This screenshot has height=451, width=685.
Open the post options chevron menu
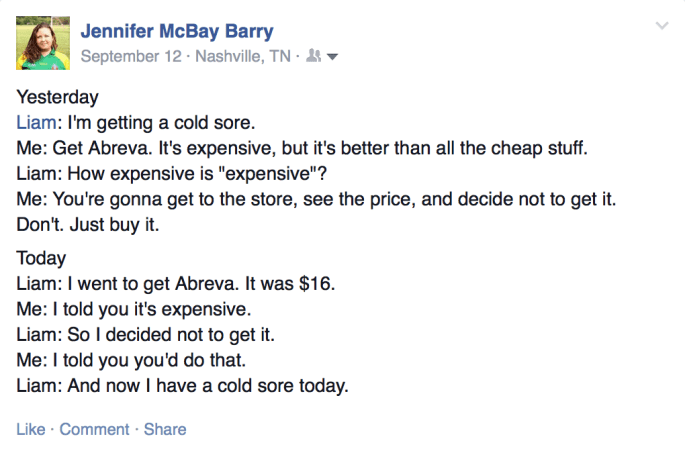pyautogui.click(x=661, y=25)
